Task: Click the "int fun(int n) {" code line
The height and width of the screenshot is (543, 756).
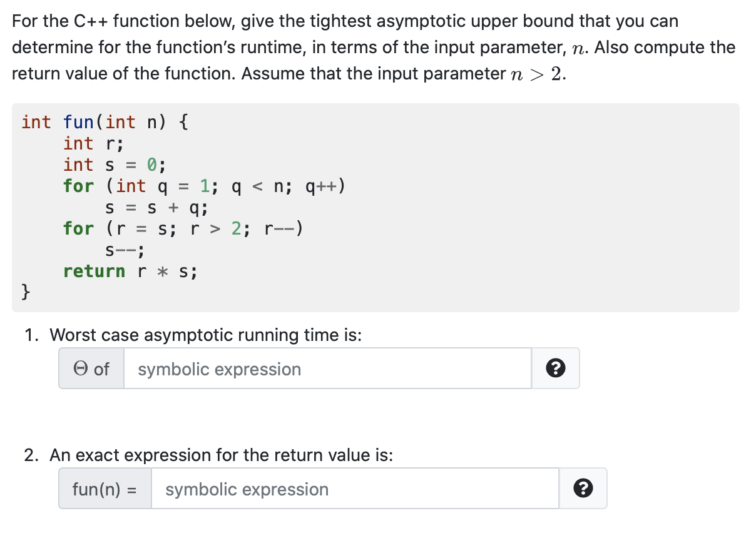Action: tap(104, 122)
